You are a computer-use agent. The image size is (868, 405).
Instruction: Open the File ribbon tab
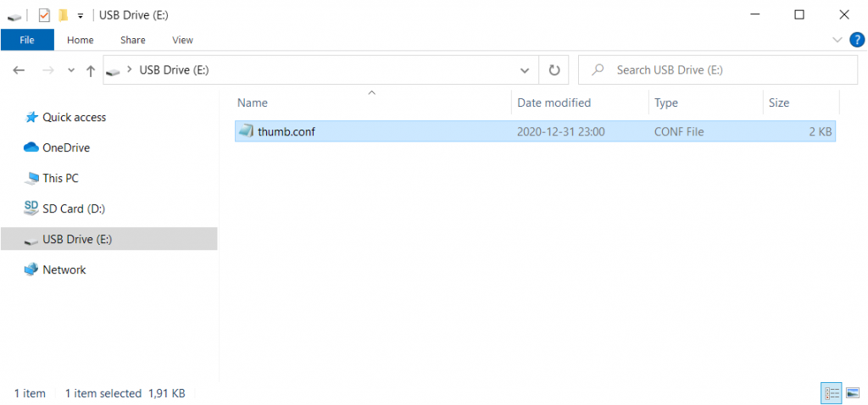[x=27, y=40]
